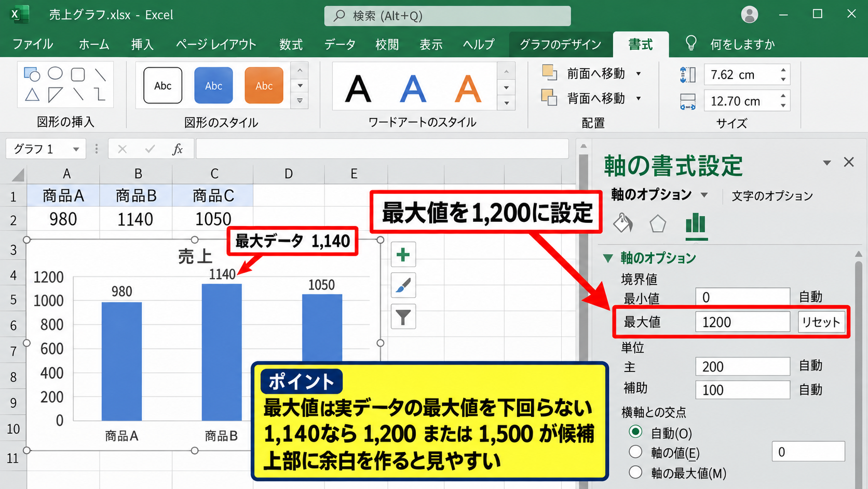This screenshot has height=489, width=868.
Task: Click the formula bar fx insert function icon
Action: pos(177,149)
